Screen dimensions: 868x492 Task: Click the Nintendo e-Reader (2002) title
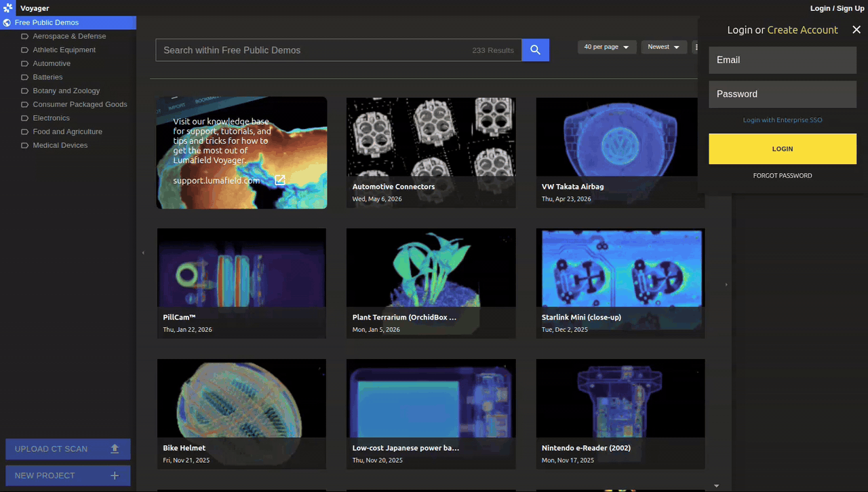586,448
